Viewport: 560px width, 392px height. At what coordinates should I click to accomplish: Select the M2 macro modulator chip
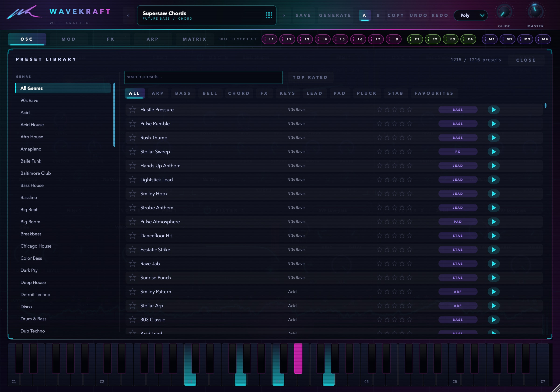pyautogui.click(x=507, y=39)
